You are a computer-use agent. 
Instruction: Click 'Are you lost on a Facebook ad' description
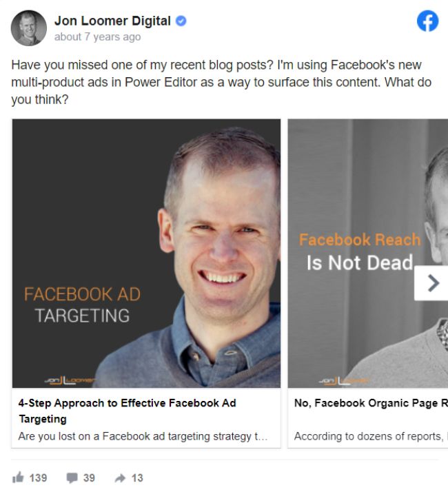point(143,436)
